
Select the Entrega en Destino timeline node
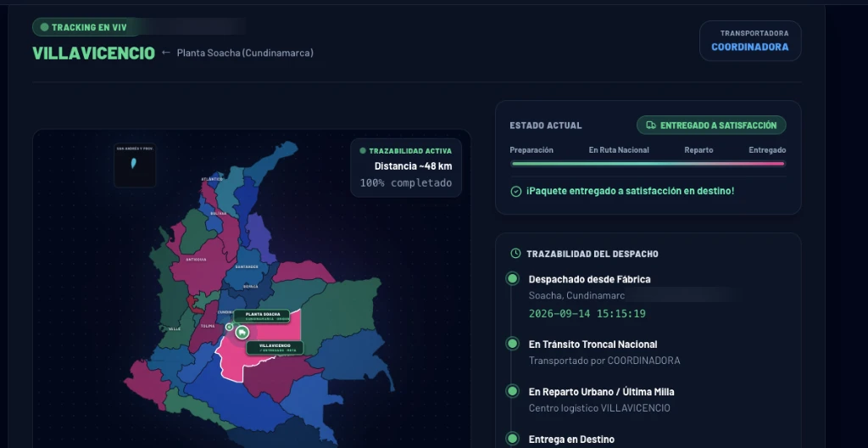tap(512, 439)
